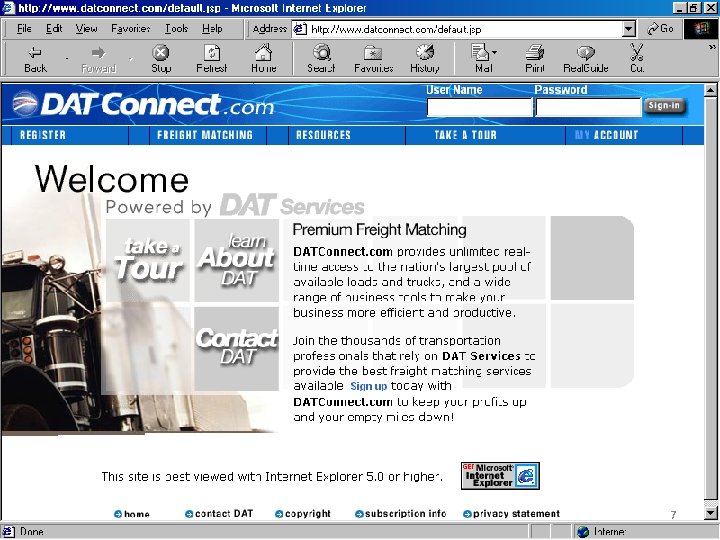
Task: Open the Tools menu
Action: pyautogui.click(x=176, y=28)
